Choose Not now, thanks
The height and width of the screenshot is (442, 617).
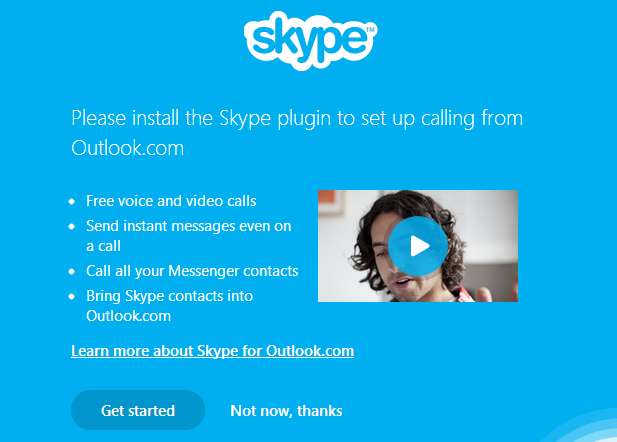click(286, 411)
